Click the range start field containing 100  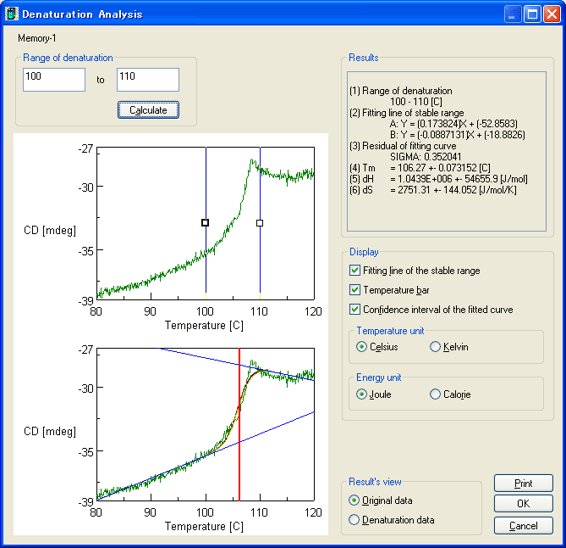tap(54, 80)
